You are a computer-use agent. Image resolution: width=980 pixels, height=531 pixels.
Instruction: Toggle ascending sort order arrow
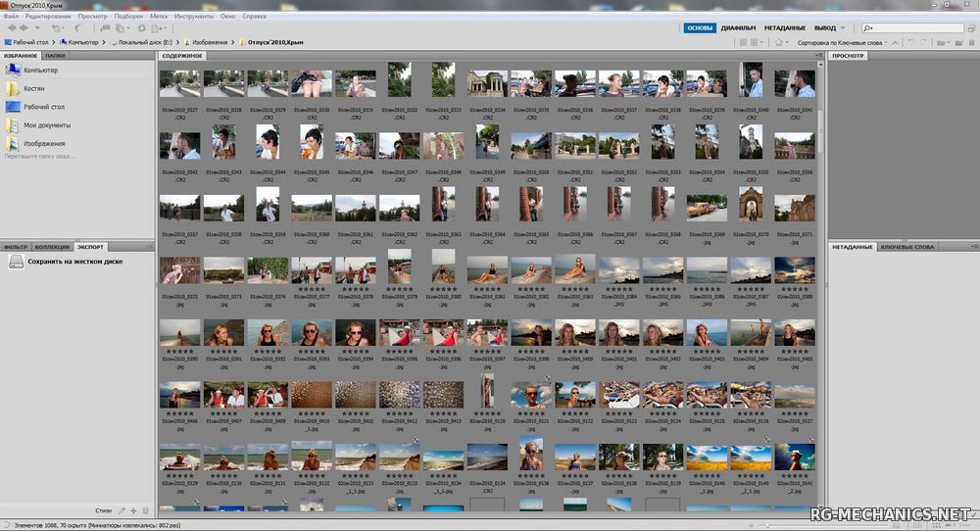(x=897, y=42)
